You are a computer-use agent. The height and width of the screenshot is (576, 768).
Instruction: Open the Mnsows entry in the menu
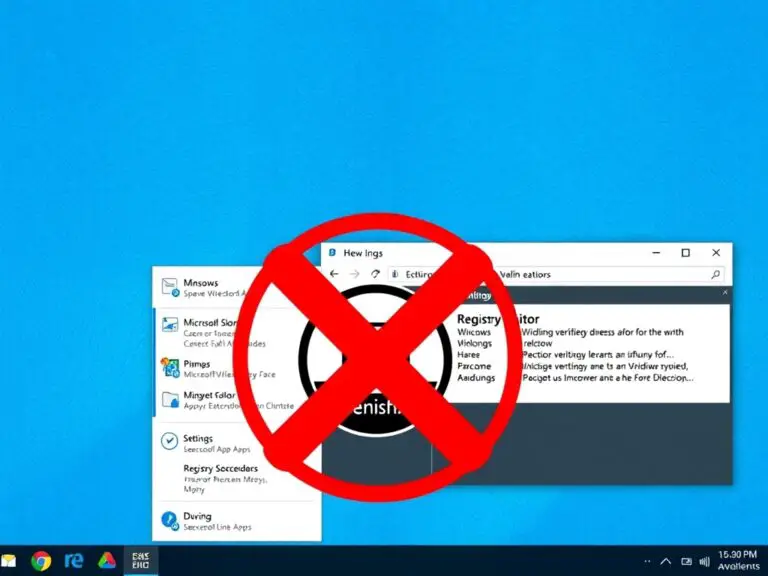click(201, 283)
